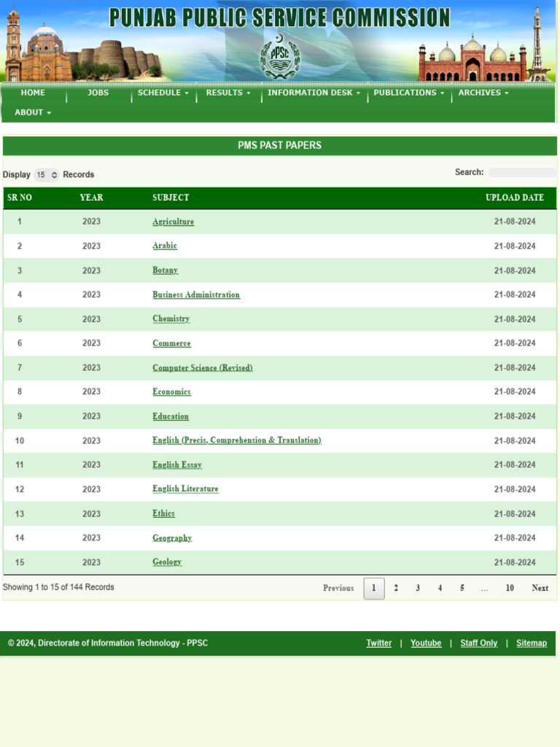Jump to page 4 of records

coord(440,588)
